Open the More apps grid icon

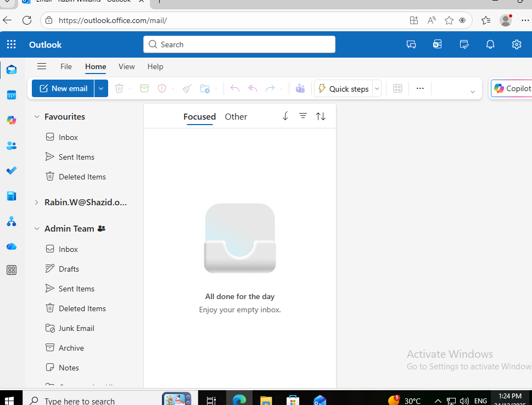pos(12,271)
